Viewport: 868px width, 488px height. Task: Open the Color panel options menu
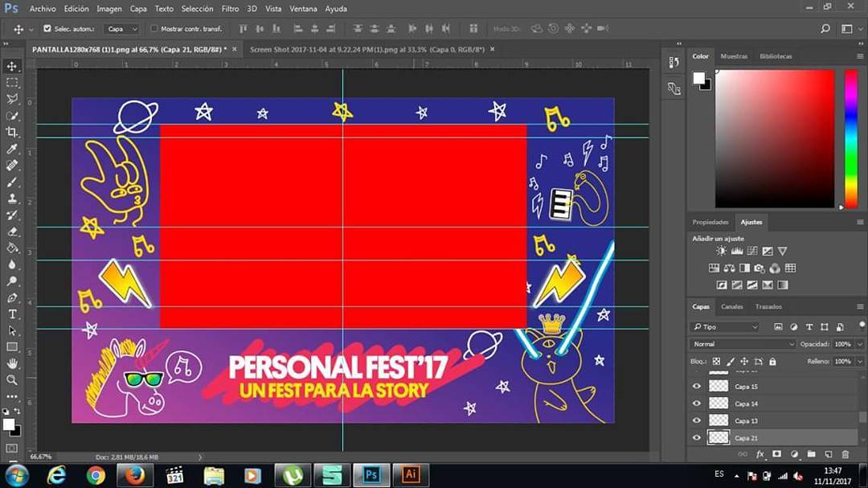pos(860,56)
